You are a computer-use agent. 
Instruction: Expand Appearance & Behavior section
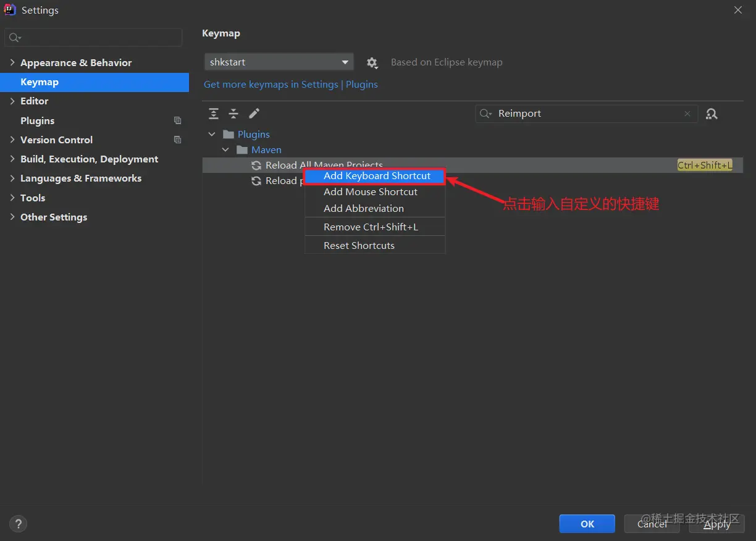pos(12,62)
